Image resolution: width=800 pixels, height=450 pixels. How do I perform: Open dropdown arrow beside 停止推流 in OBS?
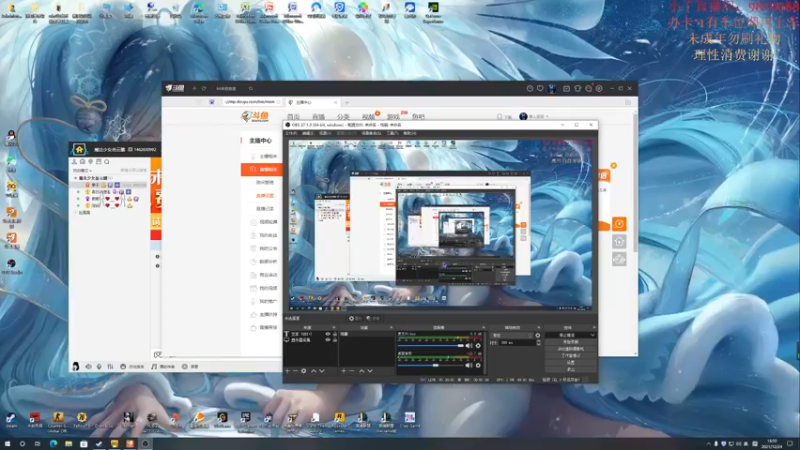point(593,335)
